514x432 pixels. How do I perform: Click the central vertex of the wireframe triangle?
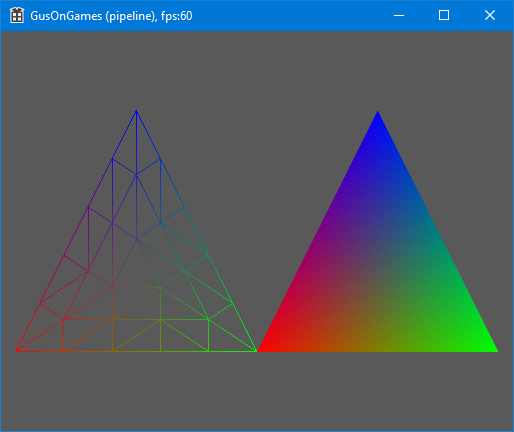point(136,239)
